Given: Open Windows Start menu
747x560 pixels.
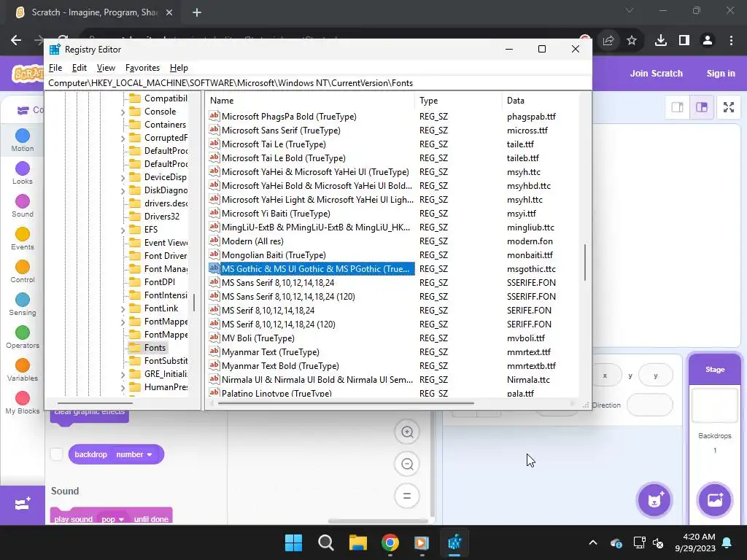Looking at the screenshot, I should click(293, 542).
